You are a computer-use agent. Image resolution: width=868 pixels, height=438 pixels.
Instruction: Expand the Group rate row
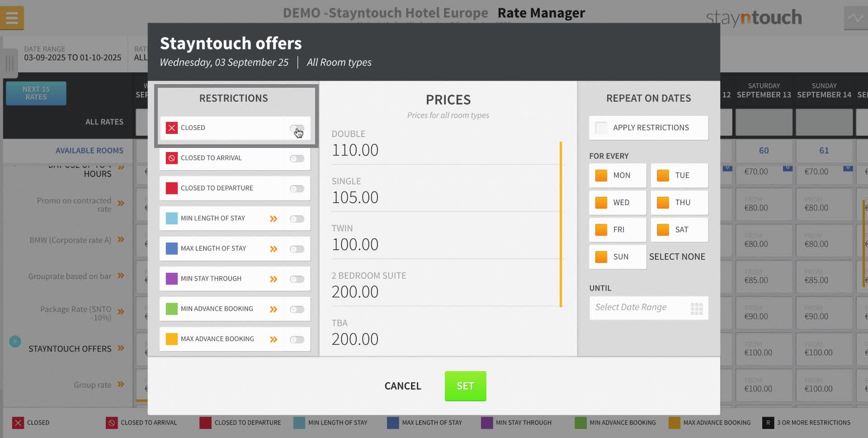pos(121,385)
